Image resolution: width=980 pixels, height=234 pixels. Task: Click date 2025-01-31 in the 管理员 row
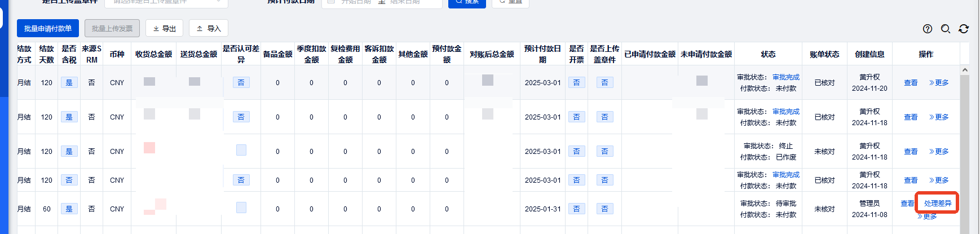click(x=542, y=209)
